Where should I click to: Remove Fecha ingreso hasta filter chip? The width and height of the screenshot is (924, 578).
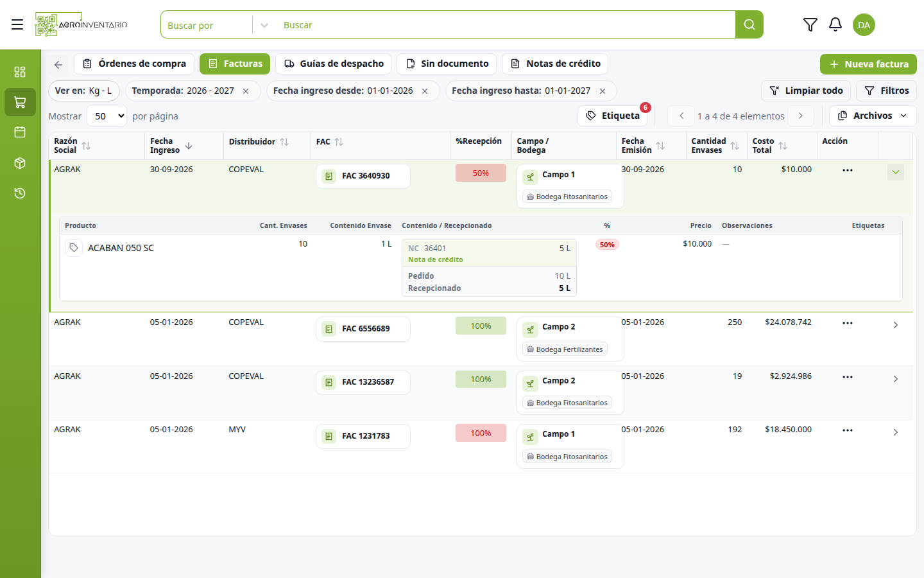click(x=603, y=91)
